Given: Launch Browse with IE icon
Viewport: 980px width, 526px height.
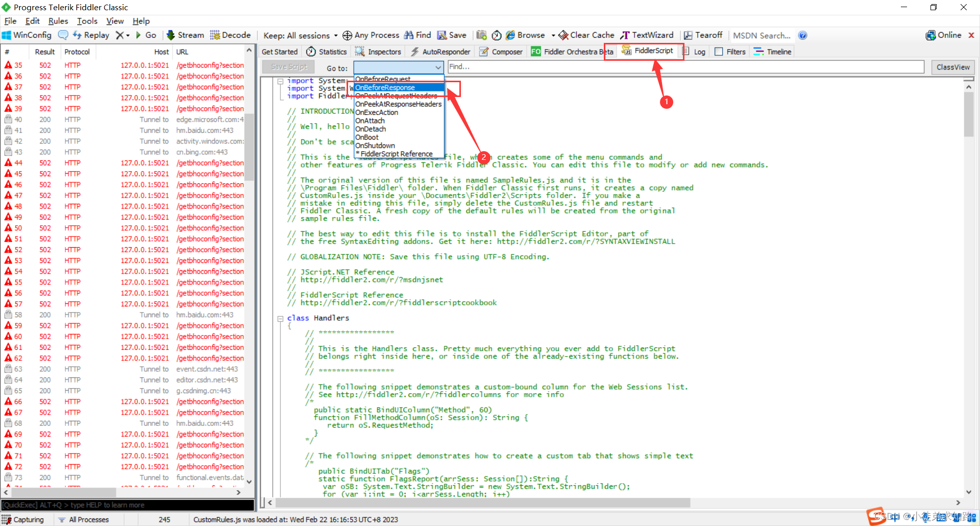Looking at the screenshot, I should pos(525,35).
